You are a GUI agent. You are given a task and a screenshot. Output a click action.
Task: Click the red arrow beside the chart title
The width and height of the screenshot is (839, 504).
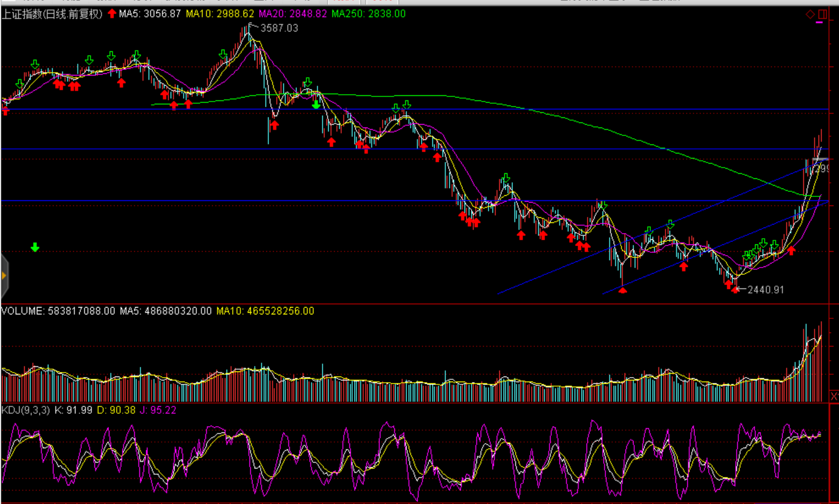[x=112, y=14]
